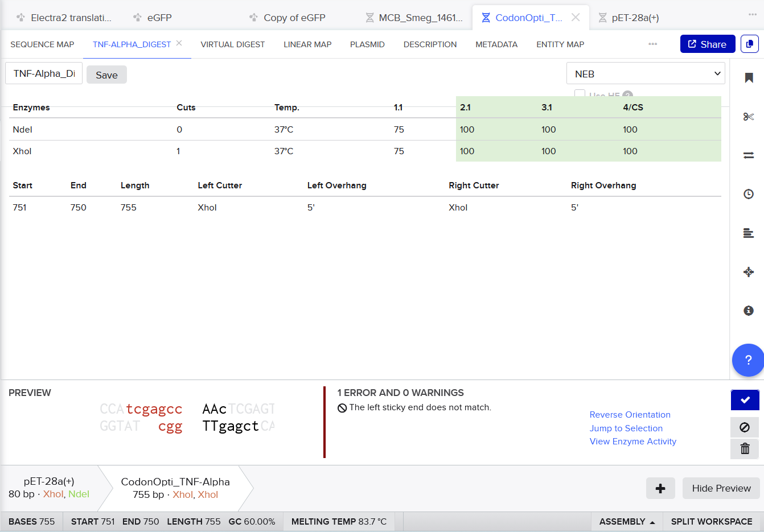Image resolution: width=764 pixels, height=532 pixels.
Task: Toggle the Use HF checkbox
Action: [580, 94]
